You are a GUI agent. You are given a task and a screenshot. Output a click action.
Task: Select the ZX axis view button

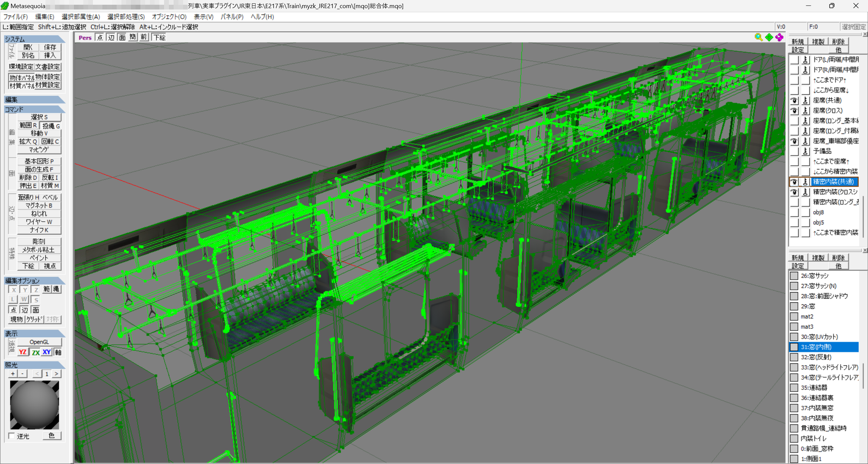[x=36, y=352]
